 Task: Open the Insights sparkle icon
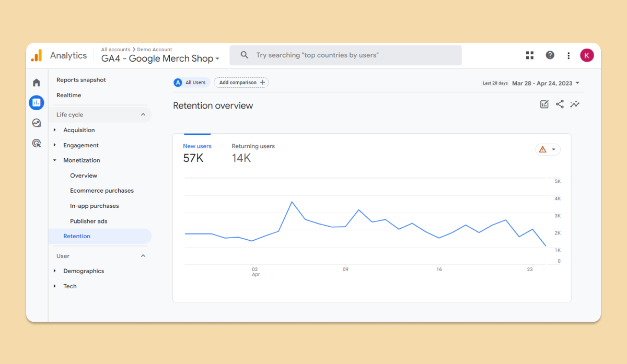coord(575,104)
